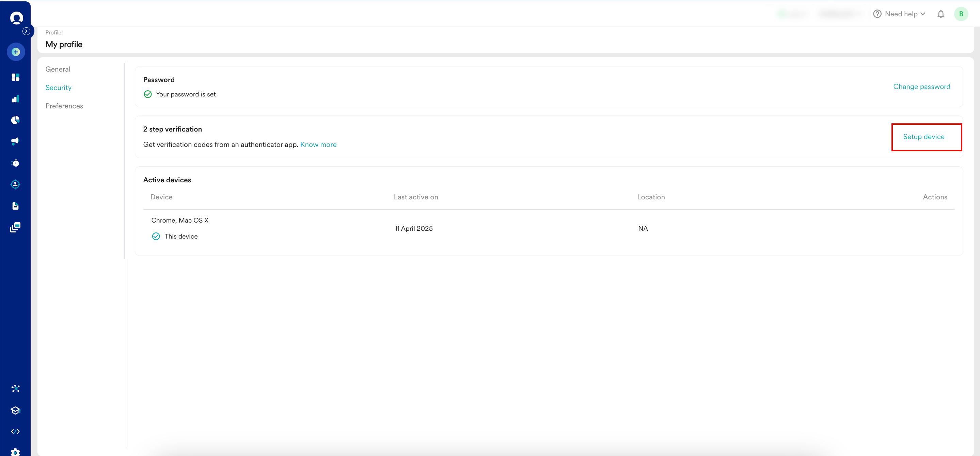Open the B user avatar menu
980x456 pixels.
click(x=961, y=14)
